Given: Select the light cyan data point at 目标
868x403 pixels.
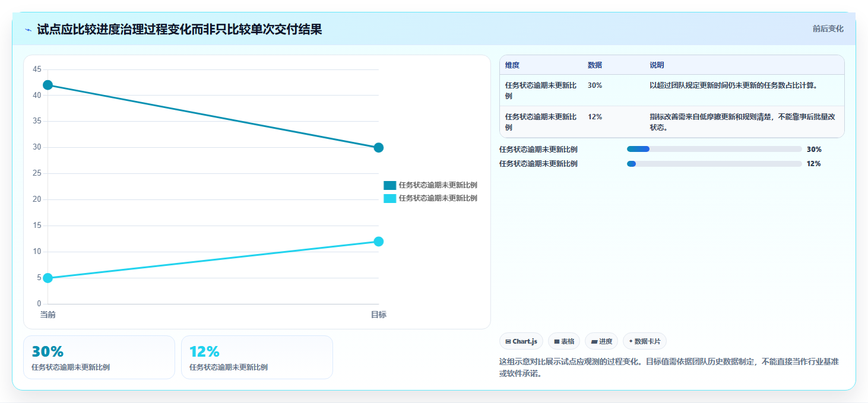Looking at the screenshot, I should [379, 242].
